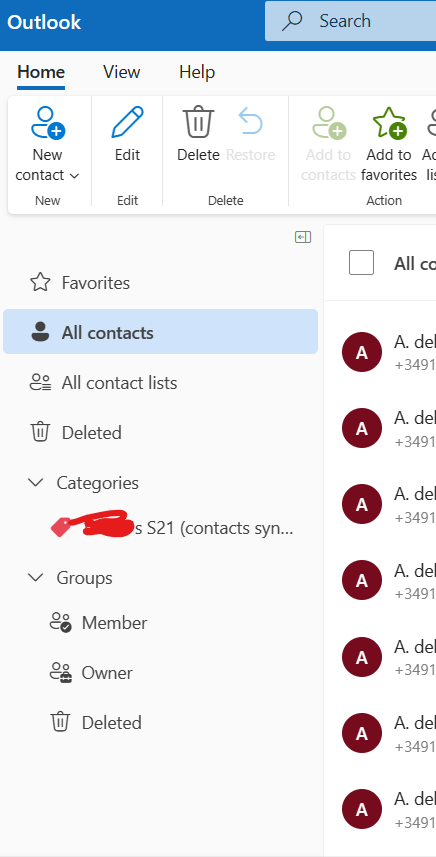Open the Deleted folder below All contact lists
Viewport: 436px width, 857px height.
(161, 432)
